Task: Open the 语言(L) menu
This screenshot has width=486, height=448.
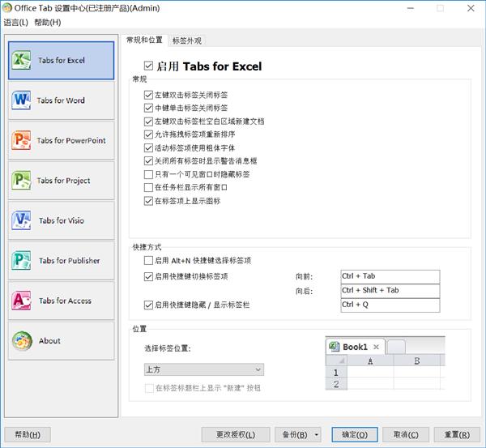Action: [16, 23]
